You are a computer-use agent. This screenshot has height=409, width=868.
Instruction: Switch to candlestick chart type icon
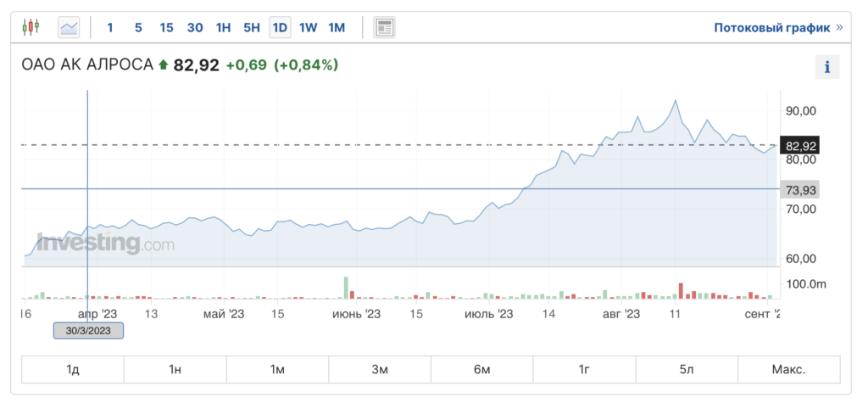tap(31, 26)
